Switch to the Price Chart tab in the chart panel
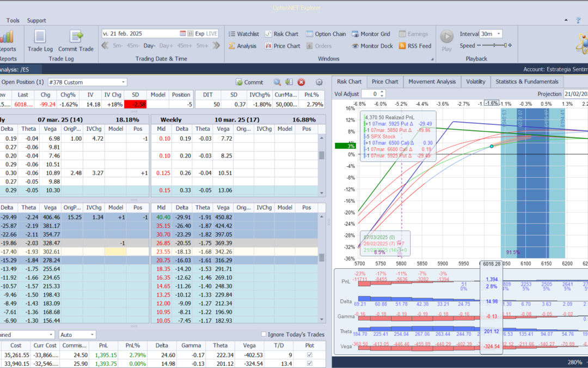This screenshot has width=588, height=368. coord(385,81)
